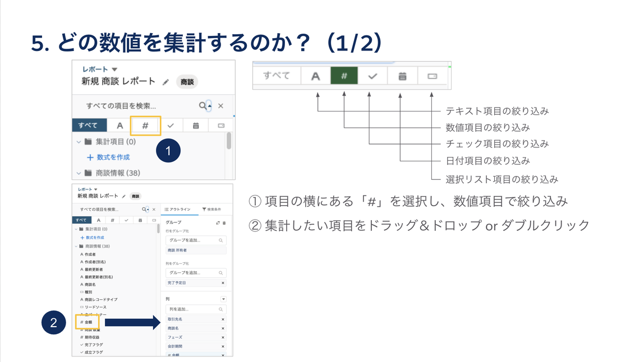Click the '+ 数式を作成' link in the upper panel
644x362 pixels.
coord(108,157)
